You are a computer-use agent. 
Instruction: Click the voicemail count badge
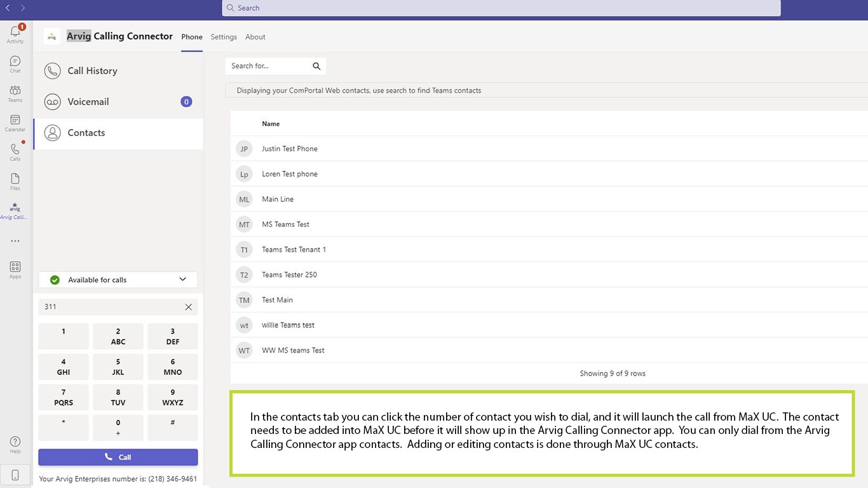(186, 102)
